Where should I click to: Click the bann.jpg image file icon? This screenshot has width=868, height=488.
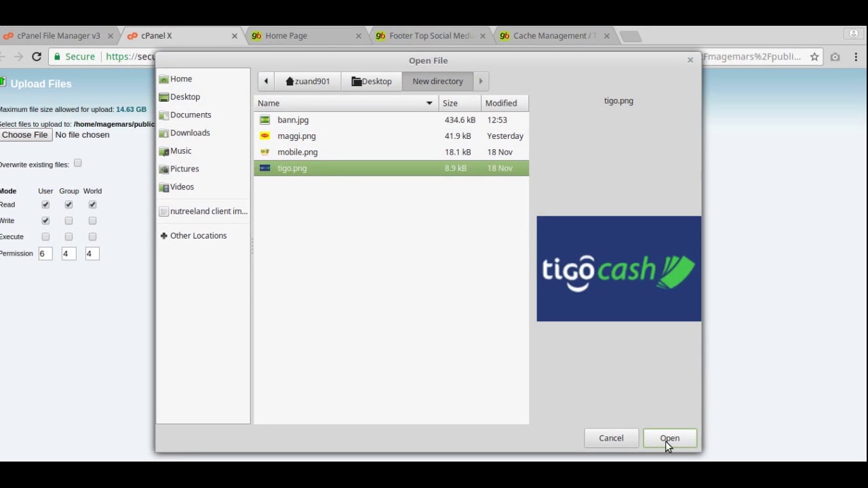[x=264, y=120]
